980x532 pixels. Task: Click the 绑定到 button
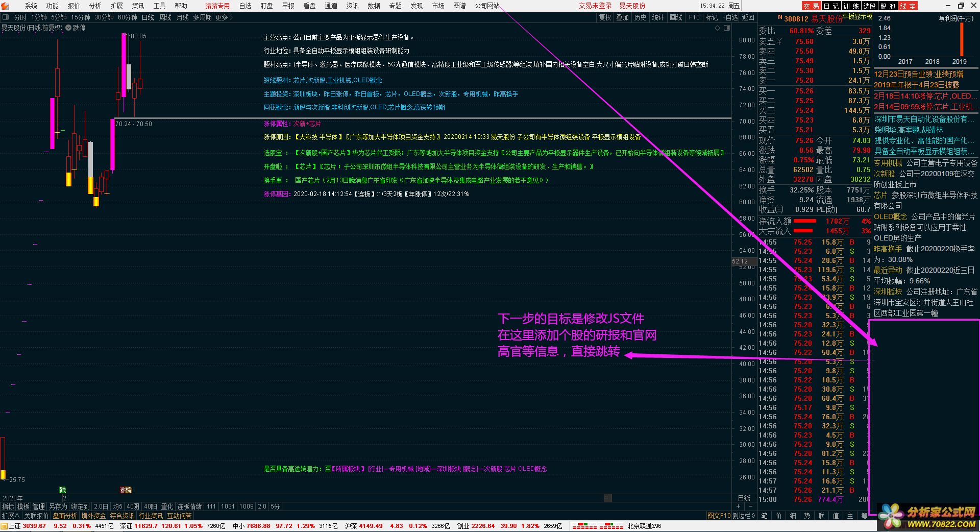[x=80, y=506]
